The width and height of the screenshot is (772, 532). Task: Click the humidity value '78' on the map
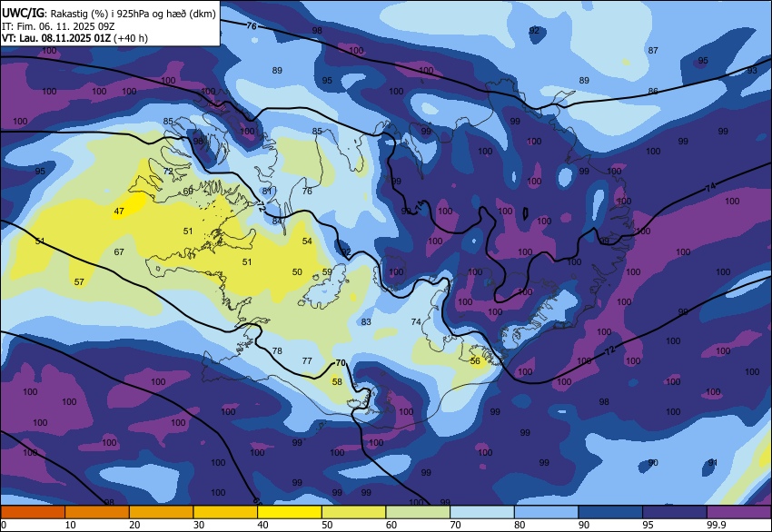(277, 351)
